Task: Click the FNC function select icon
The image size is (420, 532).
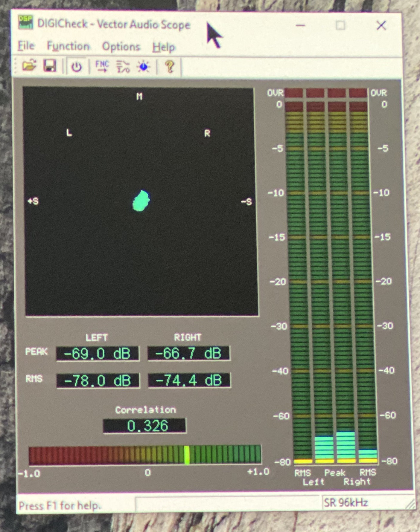Action: pos(102,66)
